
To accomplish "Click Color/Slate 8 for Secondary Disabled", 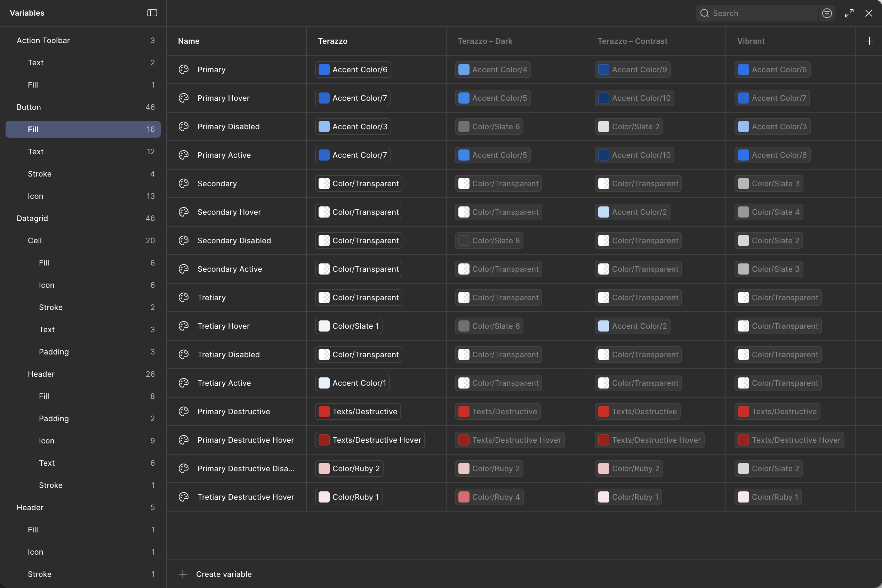I will (x=489, y=240).
